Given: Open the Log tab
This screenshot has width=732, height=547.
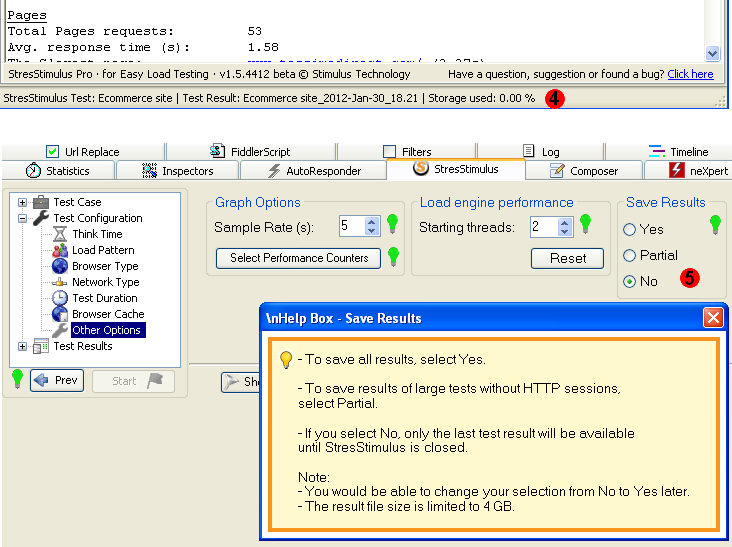Looking at the screenshot, I should point(541,151).
